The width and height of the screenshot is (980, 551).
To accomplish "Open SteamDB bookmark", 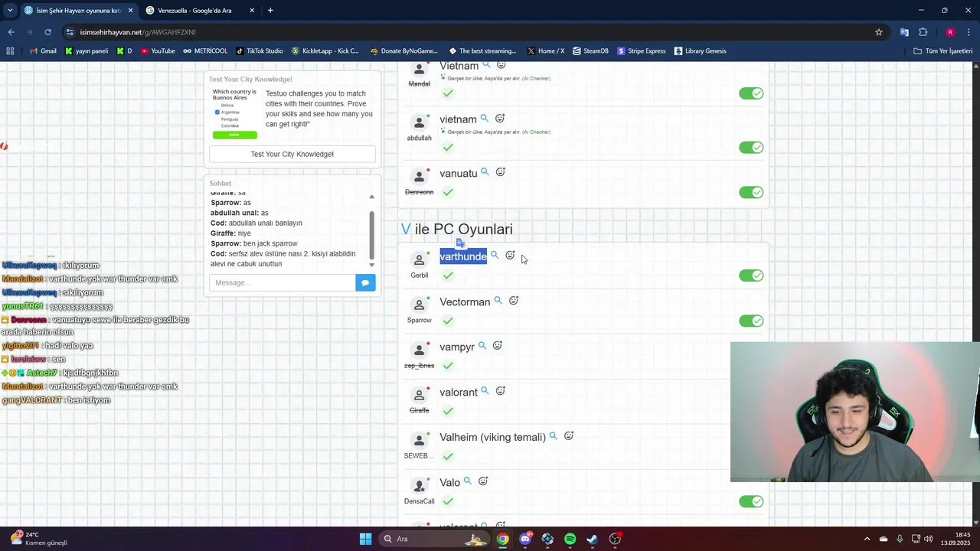I will pos(590,51).
